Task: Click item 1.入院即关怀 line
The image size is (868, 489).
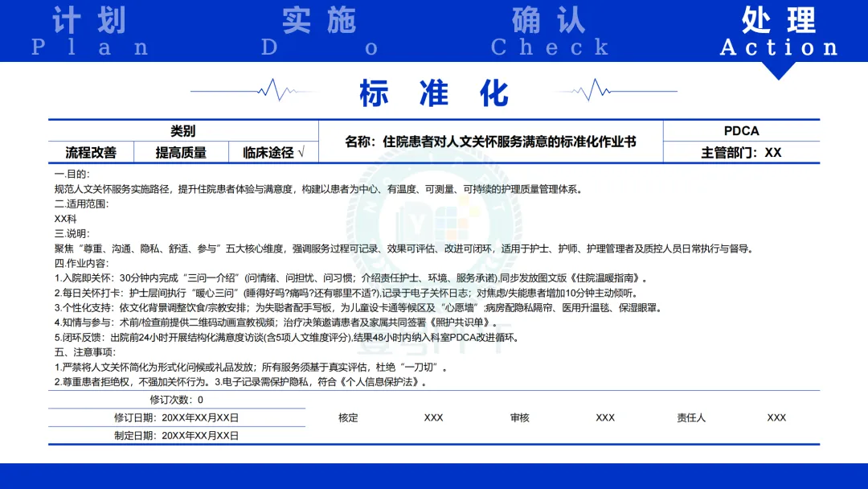Action: pos(351,278)
